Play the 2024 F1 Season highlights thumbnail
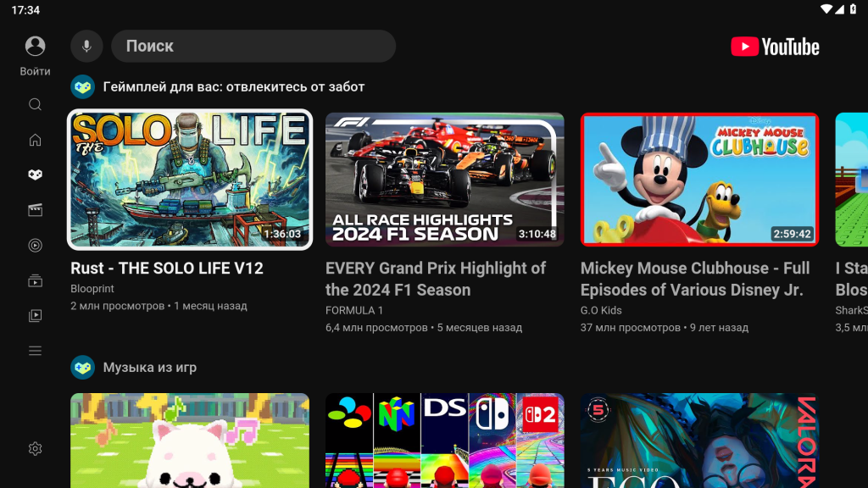This screenshot has height=488, width=868. click(444, 180)
